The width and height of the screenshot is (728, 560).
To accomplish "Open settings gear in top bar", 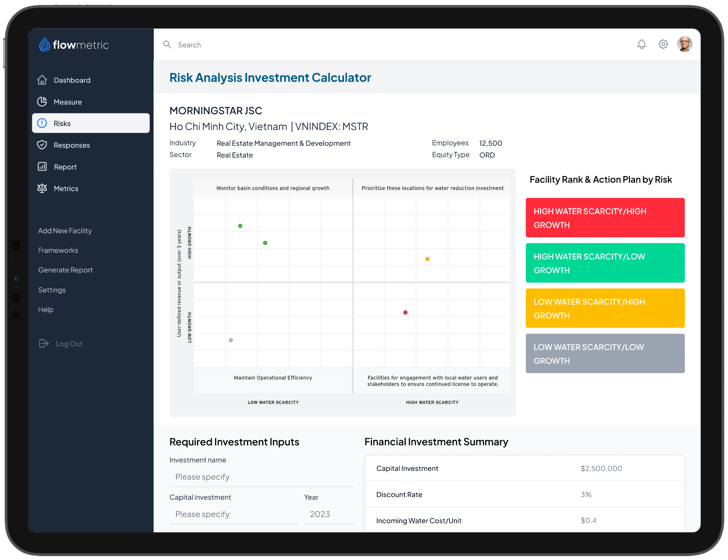I will click(x=663, y=44).
